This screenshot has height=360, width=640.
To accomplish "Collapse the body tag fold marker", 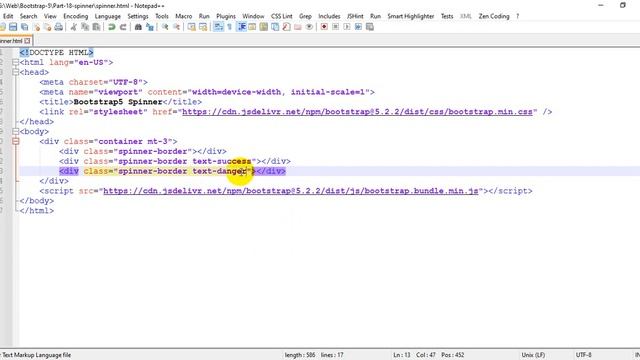I will tap(16, 131).
